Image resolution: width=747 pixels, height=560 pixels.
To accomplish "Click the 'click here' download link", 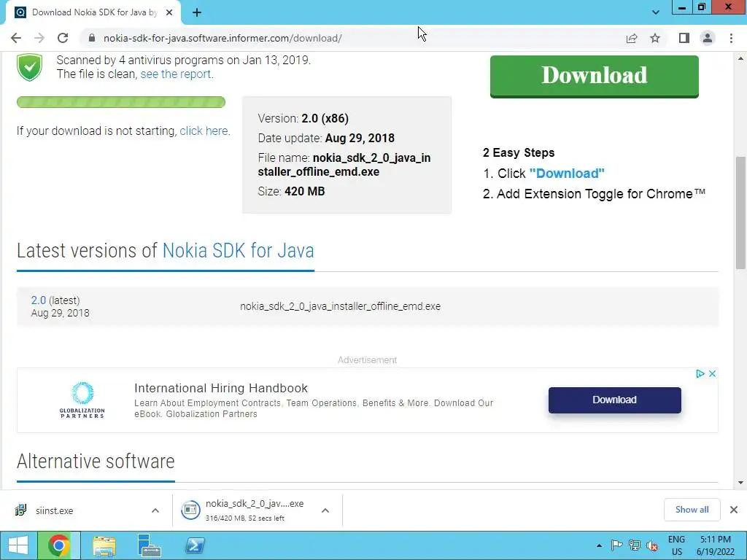I will 204,131.
